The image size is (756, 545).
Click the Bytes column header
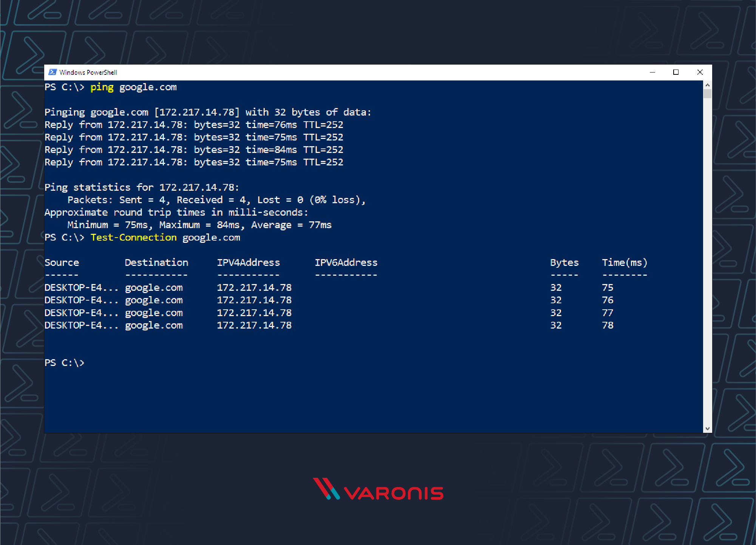(x=564, y=262)
